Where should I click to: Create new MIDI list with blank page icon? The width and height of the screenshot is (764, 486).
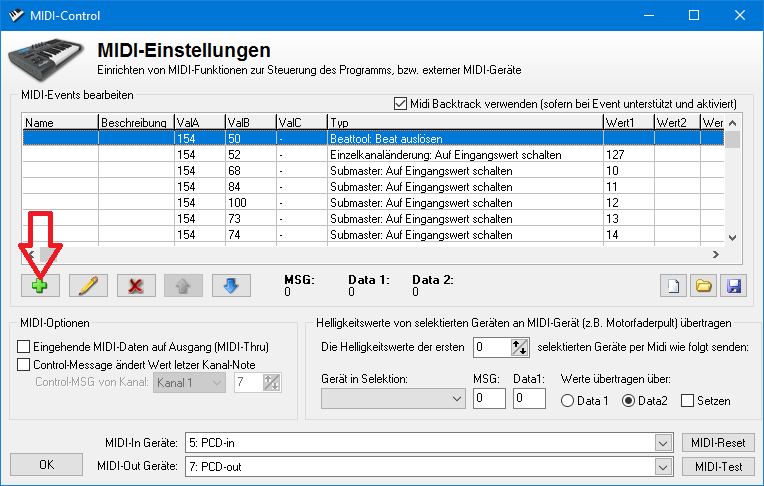coord(674,286)
